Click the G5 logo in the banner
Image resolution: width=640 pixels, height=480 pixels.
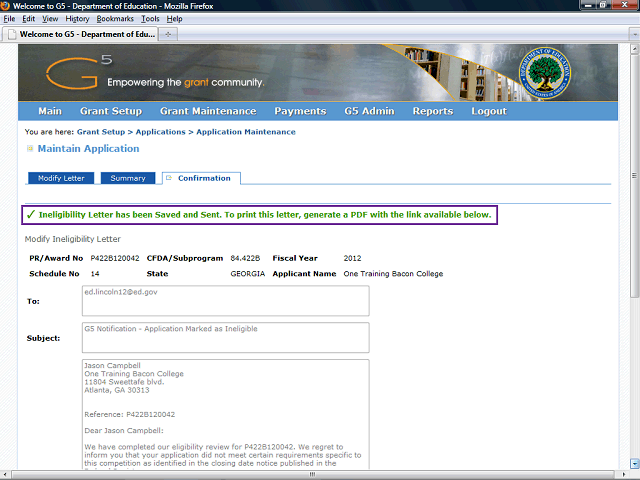tap(79, 72)
